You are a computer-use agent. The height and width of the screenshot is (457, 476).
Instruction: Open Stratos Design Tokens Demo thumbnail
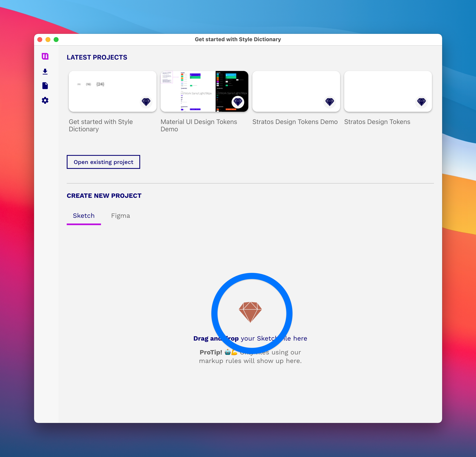[x=296, y=91]
